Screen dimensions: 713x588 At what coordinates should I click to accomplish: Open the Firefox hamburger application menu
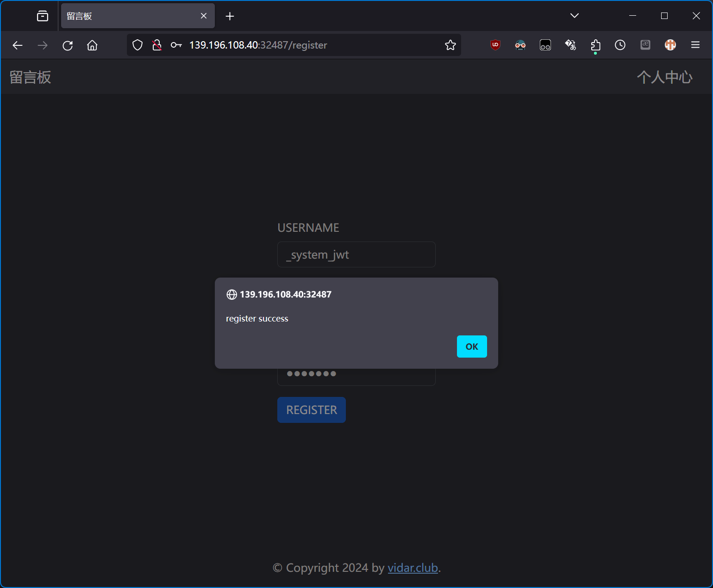tap(695, 45)
